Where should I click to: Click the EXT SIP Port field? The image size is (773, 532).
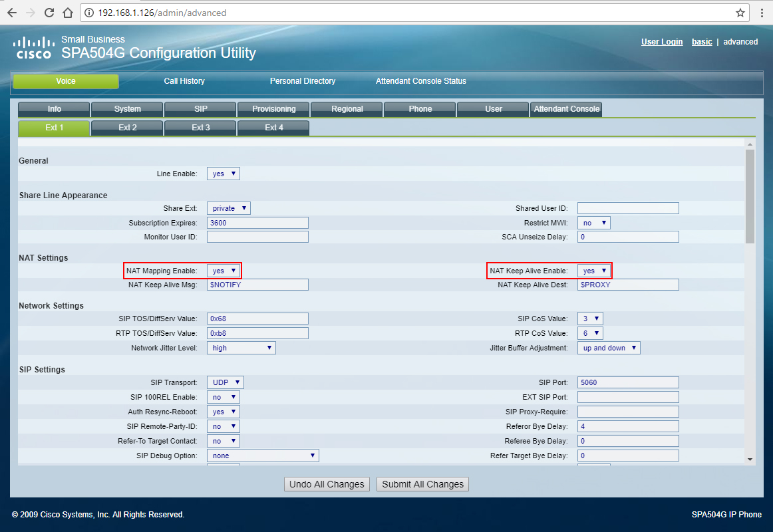click(628, 397)
